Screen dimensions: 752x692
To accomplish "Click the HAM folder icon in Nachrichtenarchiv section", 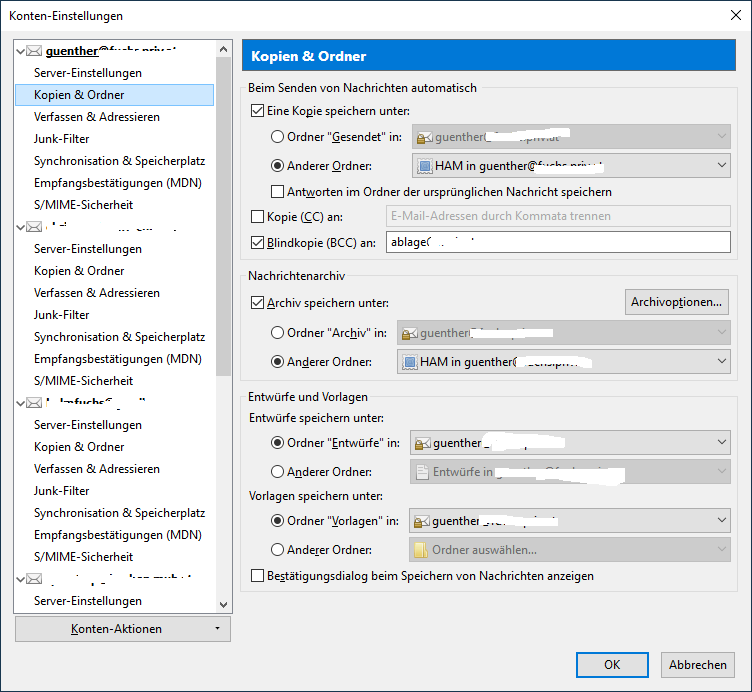I will click(x=408, y=362).
